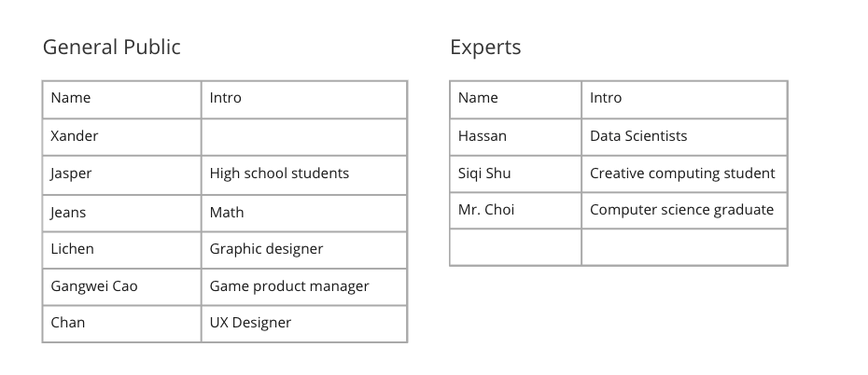Click the High school students cell

[x=303, y=174]
